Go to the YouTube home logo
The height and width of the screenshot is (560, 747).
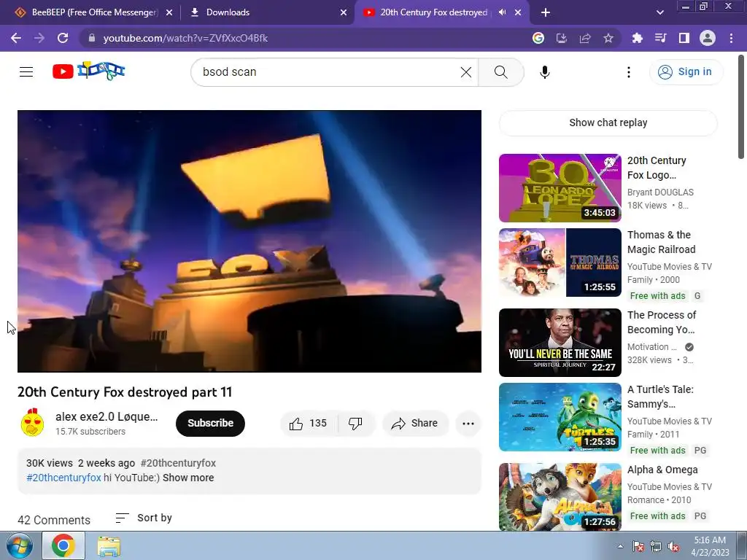coord(88,71)
